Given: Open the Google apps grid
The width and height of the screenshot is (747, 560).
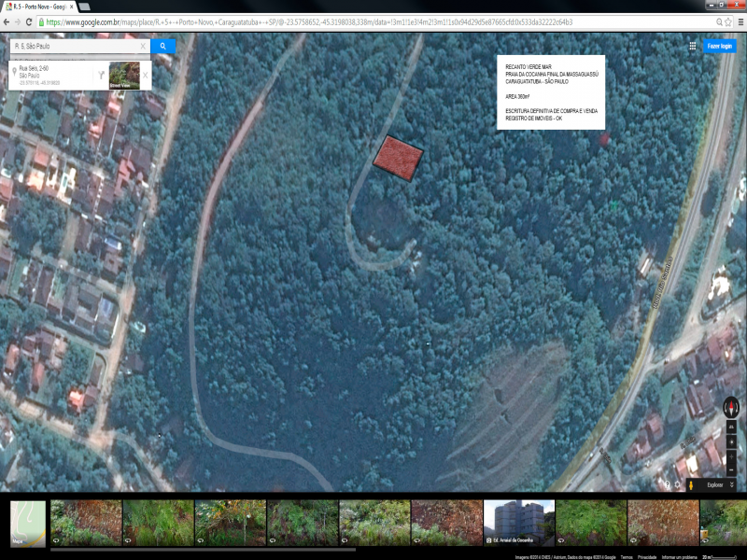Looking at the screenshot, I should (692, 46).
